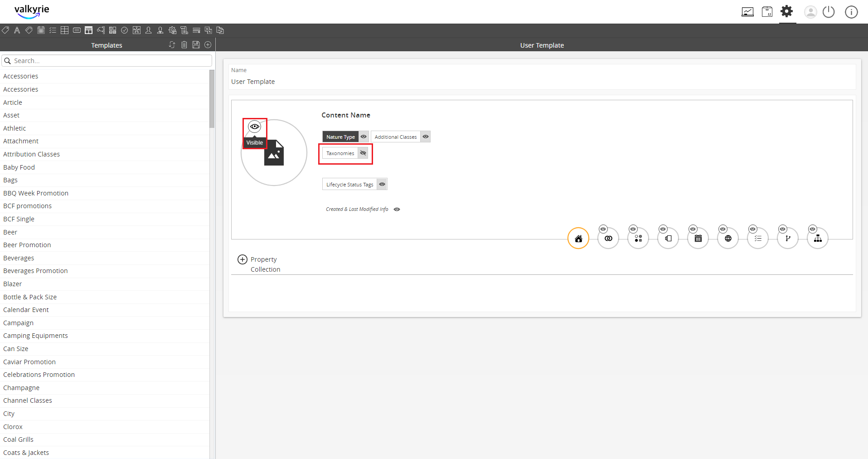Toggle the eye above the calendar tab
The height and width of the screenshot is (459, 868).
tap(693, 229)
